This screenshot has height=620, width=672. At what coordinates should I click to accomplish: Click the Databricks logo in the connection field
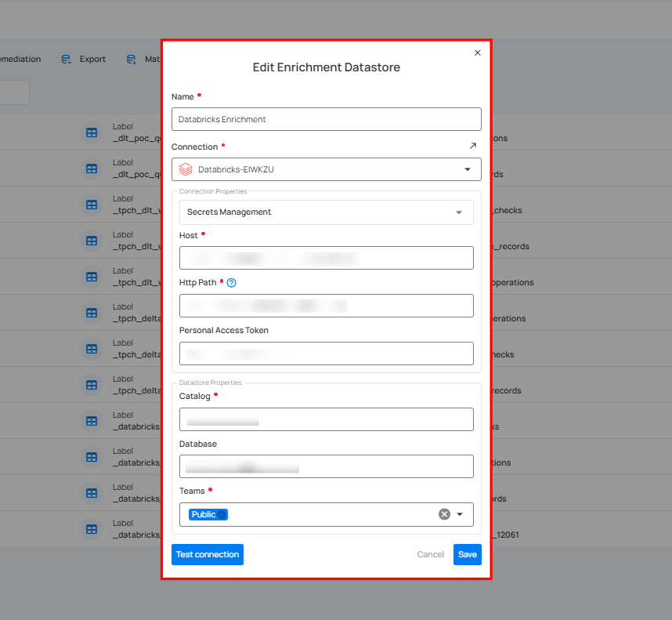click(186, 169)
